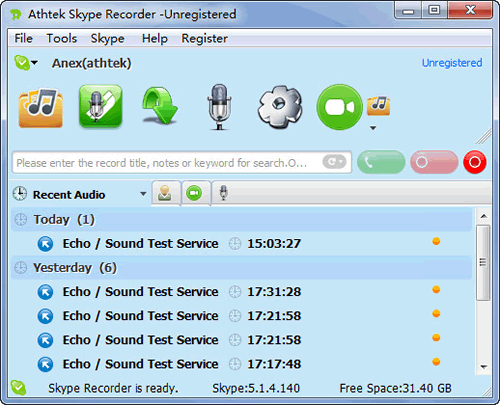Screen dimensions: 500x405
Task: Click the green phone call button
Action: (381, 162)
